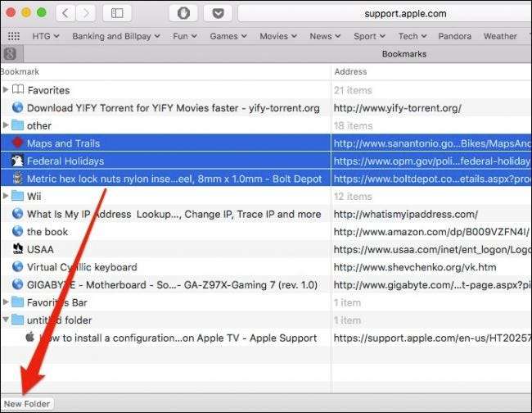Click the Favorites book icon
The image size is (532, 413).
coord(18,89)
